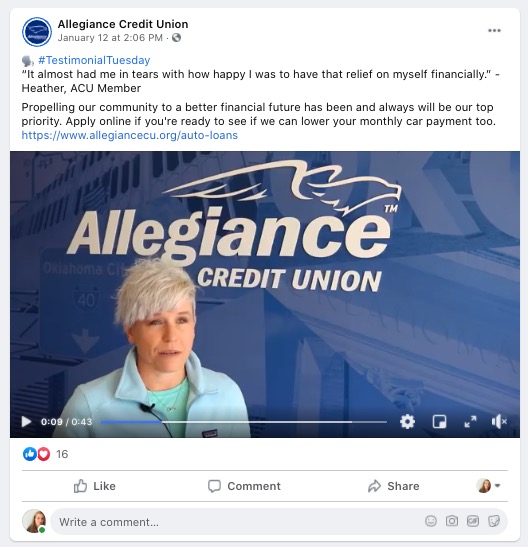
Task: Play the testimonial video
Action: click(x=26, y=422)
